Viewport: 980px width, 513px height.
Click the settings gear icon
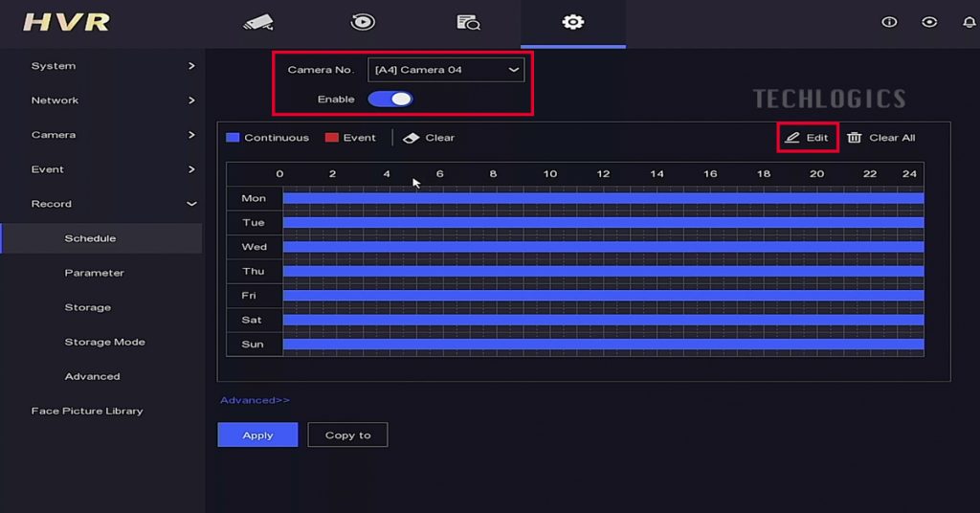[x=572, y=22]
